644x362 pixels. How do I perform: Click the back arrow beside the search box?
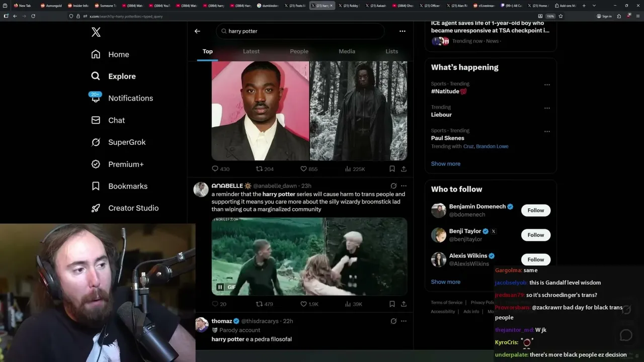(x=197, y=31)
